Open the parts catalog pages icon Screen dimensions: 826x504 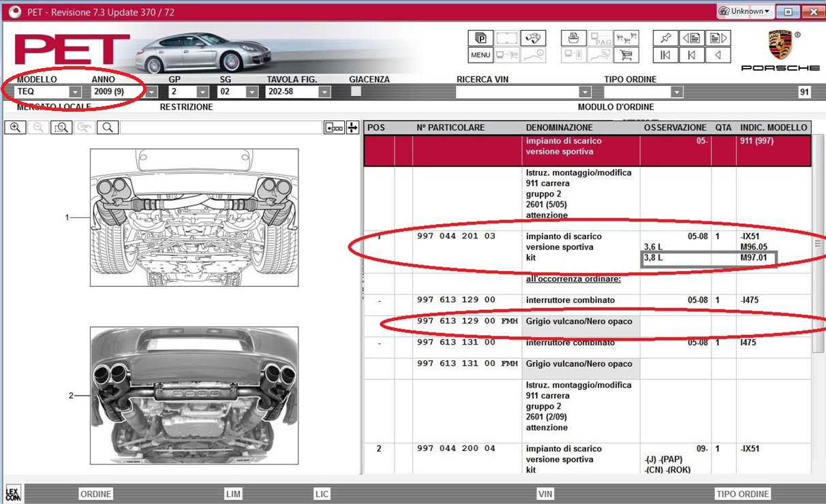pos(480,38)
